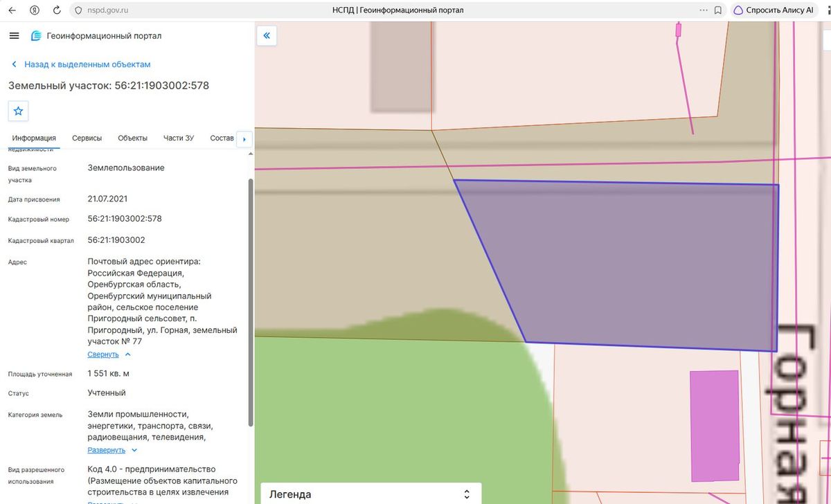831x504 pixels.
Task: Switch to Объекты tab
Action: 132,138
